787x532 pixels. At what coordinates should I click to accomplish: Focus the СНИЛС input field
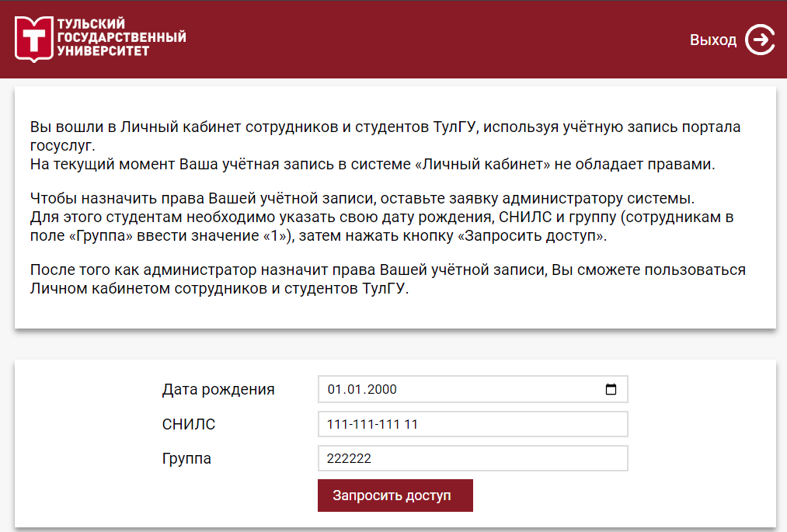pyautogui.click(x=473, y=424)
